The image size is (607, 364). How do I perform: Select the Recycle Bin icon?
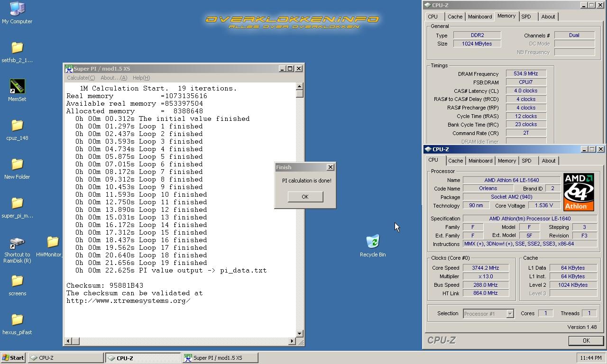373,242
